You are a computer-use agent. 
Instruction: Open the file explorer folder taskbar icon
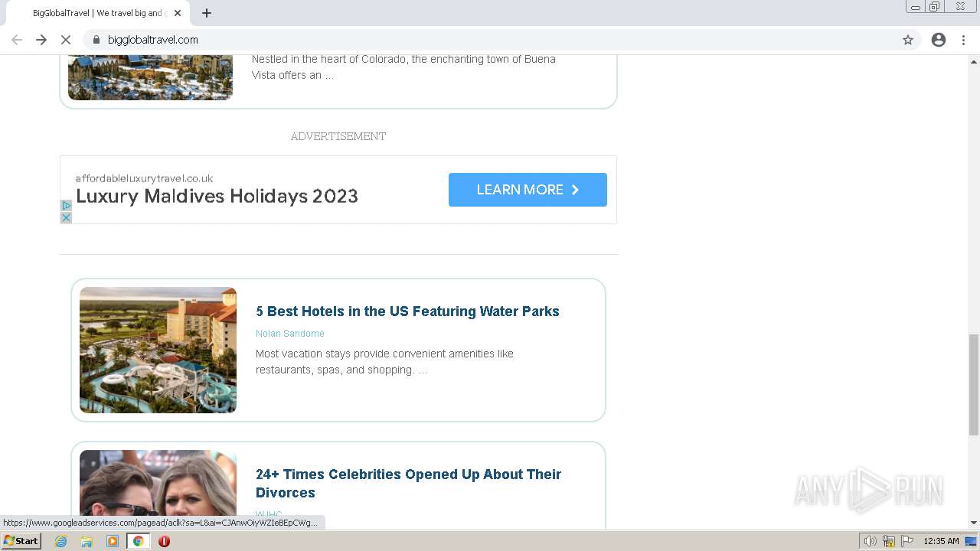coord(87,541)
